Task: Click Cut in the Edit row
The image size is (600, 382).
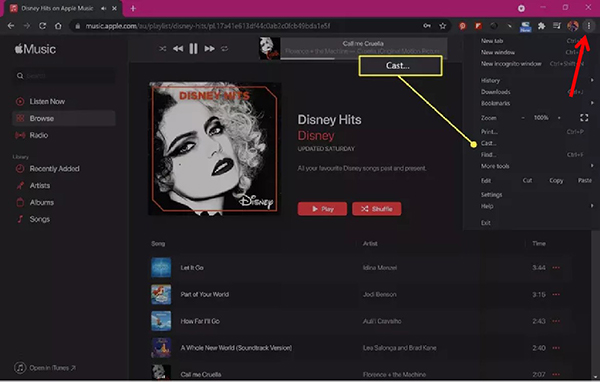Action: [x=527, y=180]
